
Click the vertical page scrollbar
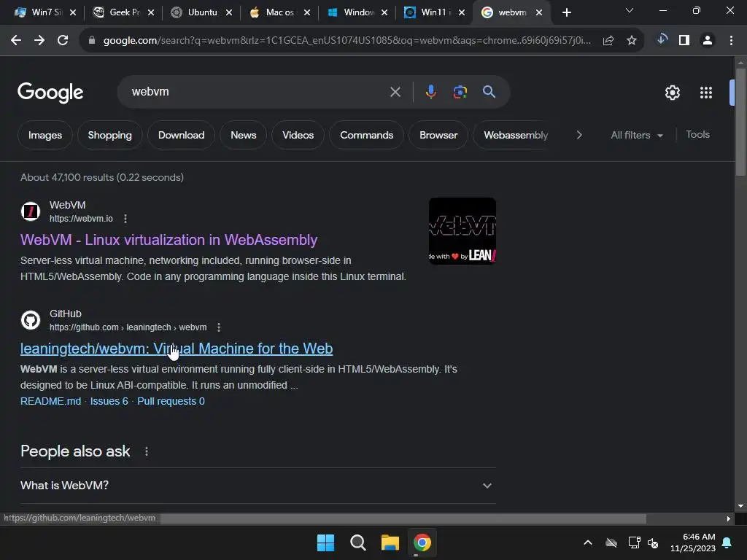tap(740, 122)
